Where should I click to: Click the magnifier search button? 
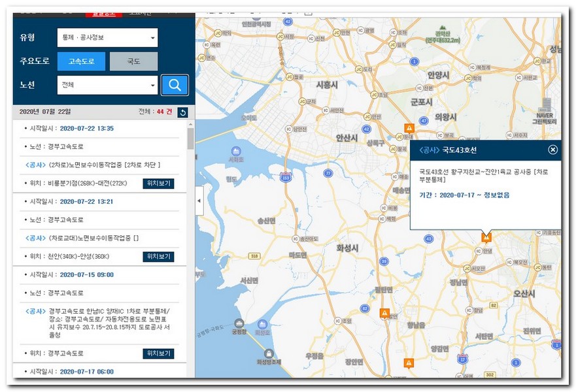(175, 85)
